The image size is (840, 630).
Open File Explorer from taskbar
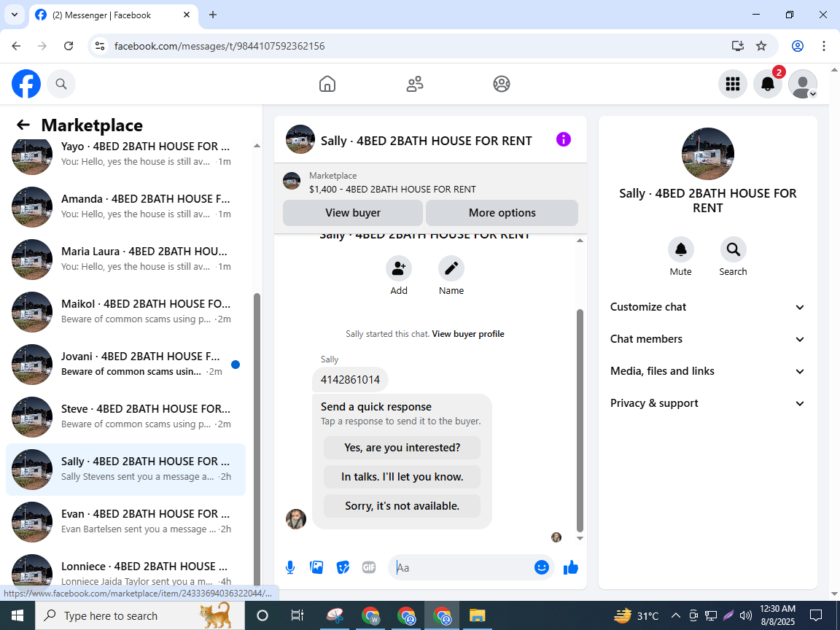click(x=477, y=615)
